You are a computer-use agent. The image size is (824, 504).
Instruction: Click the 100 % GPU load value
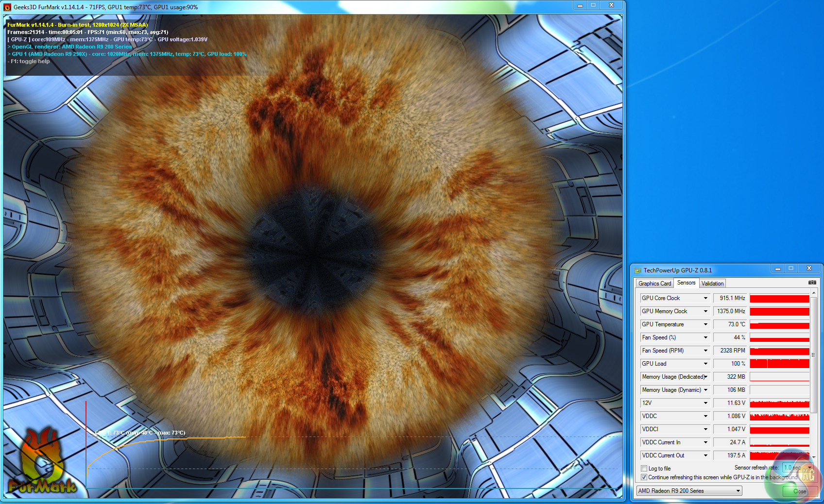[730, 364]
